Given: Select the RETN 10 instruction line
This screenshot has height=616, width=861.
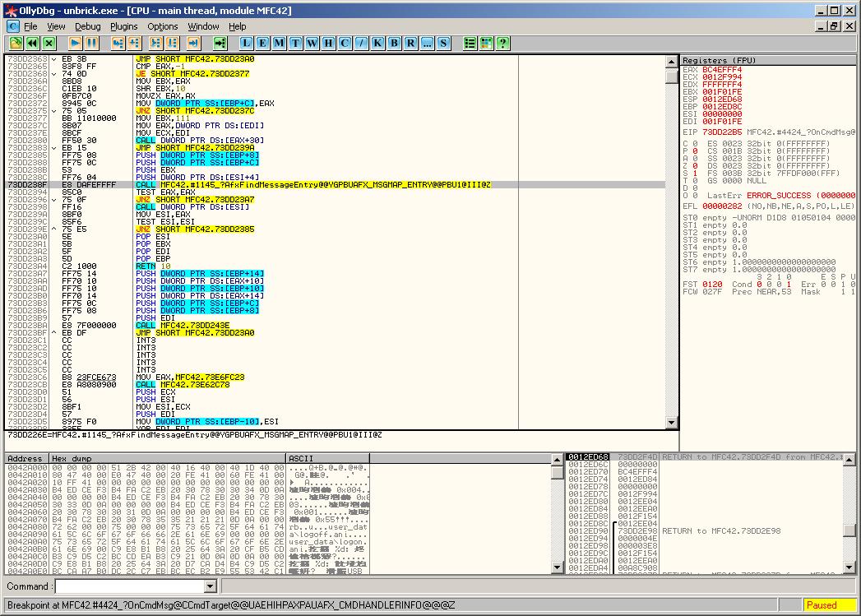Looking at the screenshot, I should 335,266.
